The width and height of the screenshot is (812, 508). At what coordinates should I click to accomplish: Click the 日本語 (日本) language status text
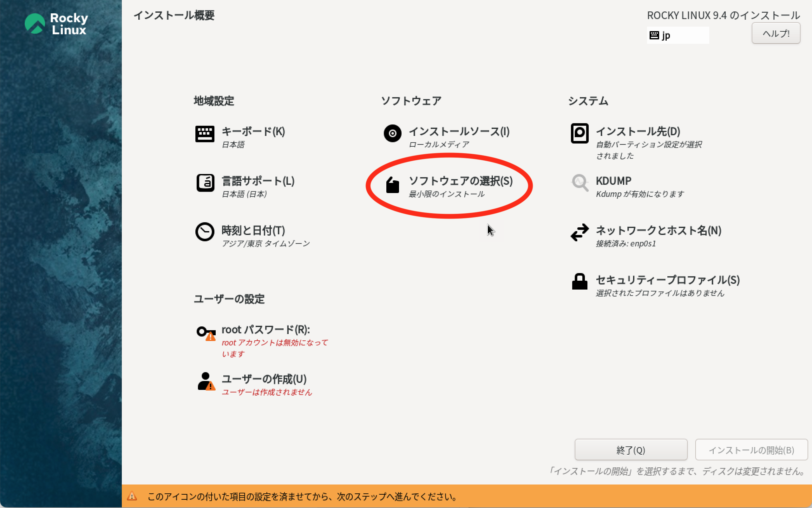pos(244,194)
